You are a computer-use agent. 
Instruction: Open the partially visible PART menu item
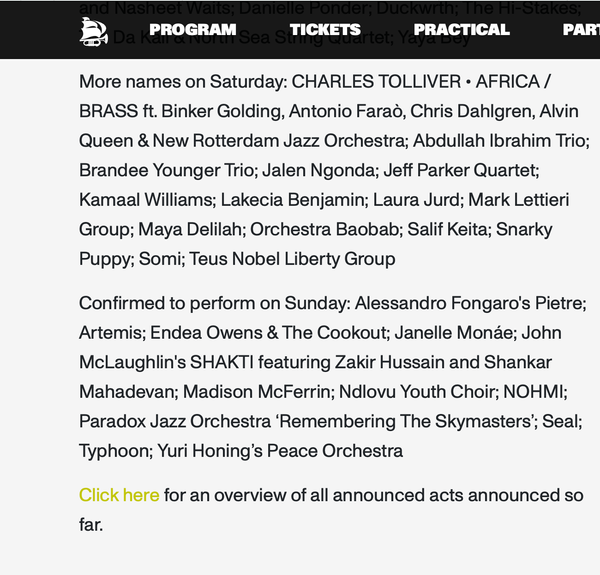tap(581, 29)
